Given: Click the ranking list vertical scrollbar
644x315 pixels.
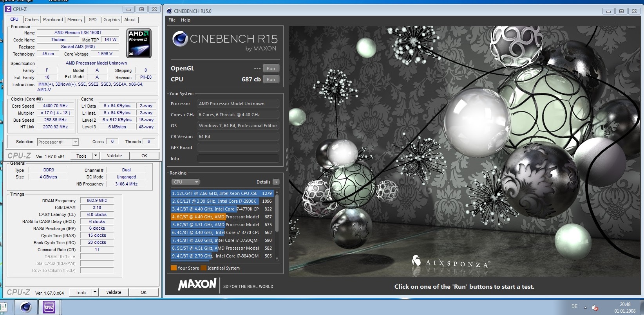Looking at the screenshot, I should [277, 225].
